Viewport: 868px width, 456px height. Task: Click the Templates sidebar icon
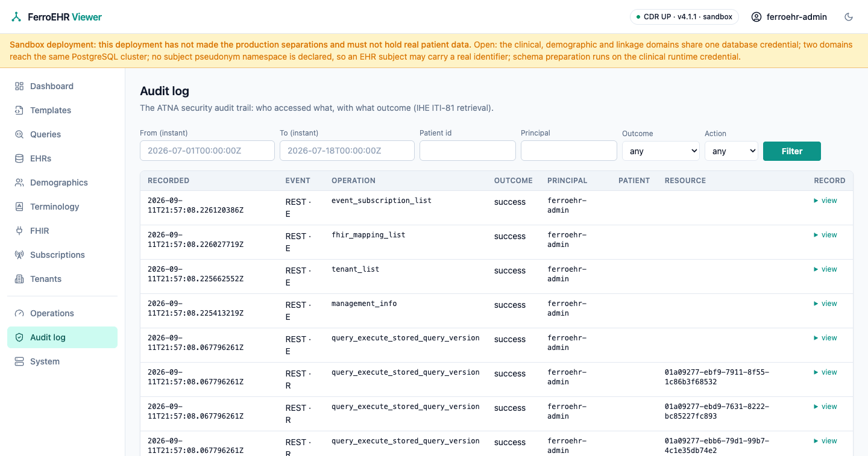point(19,110)
